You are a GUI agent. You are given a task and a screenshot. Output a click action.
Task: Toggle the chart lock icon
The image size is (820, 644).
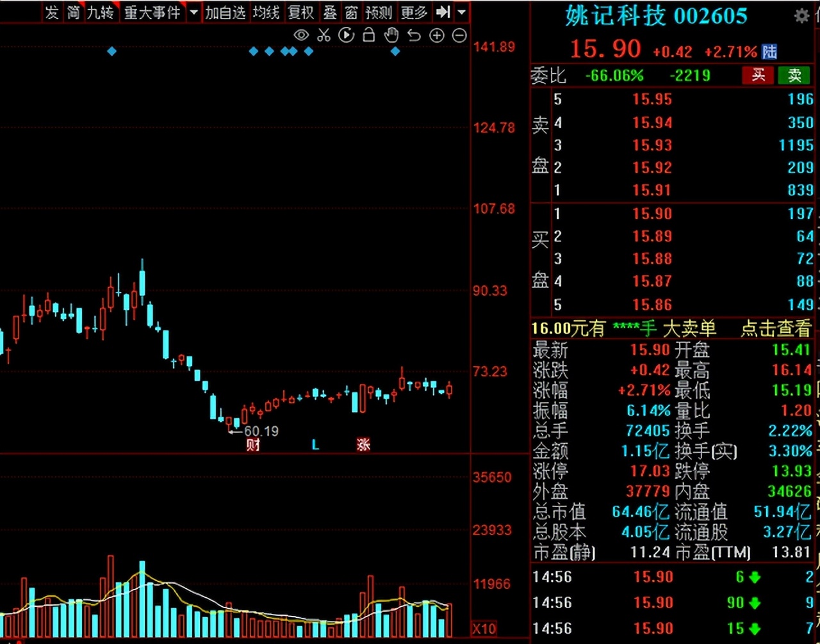(x=368, y=35)
